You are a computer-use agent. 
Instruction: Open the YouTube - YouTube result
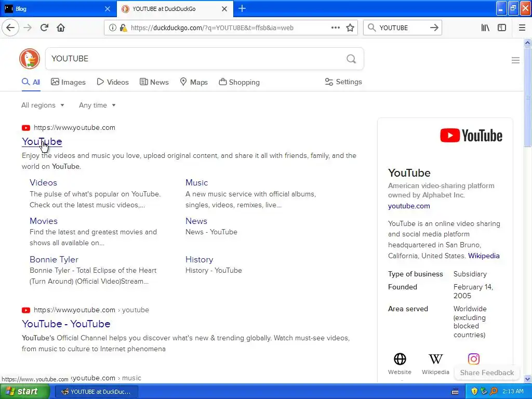coord(66,324)
